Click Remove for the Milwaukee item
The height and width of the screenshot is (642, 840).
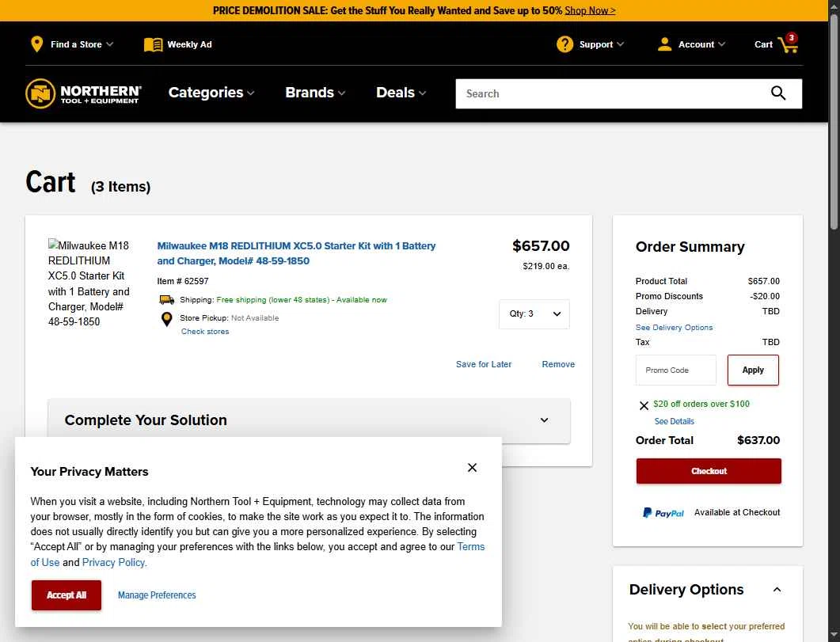tap(558, 364)
